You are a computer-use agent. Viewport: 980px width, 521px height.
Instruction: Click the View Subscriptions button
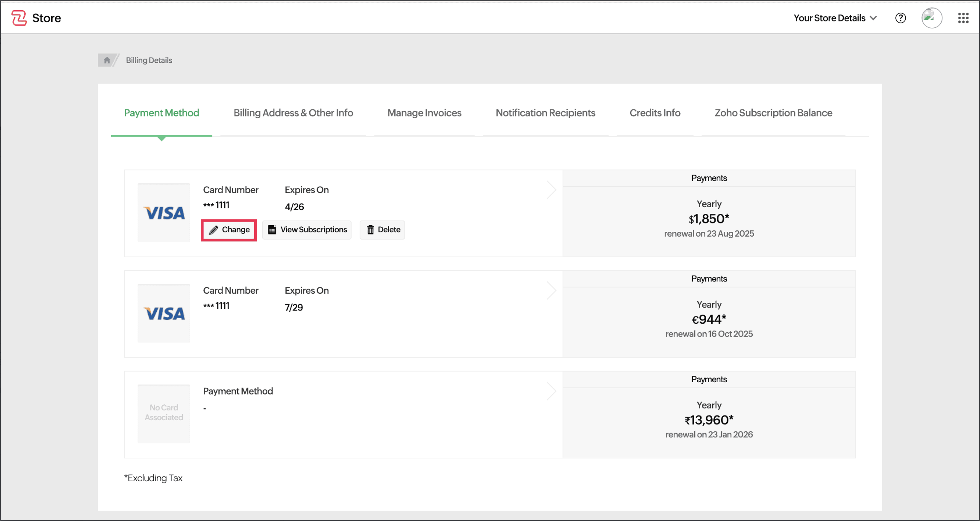(x=307, y=230)
